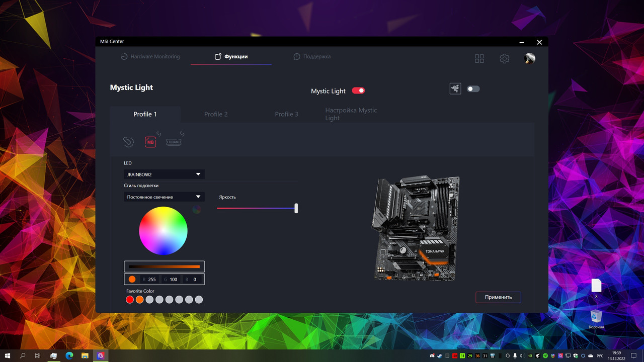Open the Steam tray icon
Image resolution: width=644 pixels, height=362 pixels.
pyautogui.click(x=440, y=356)
